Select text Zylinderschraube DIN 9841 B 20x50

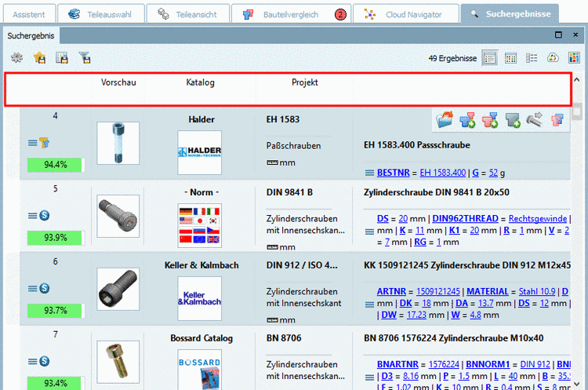tap(437, 192)
